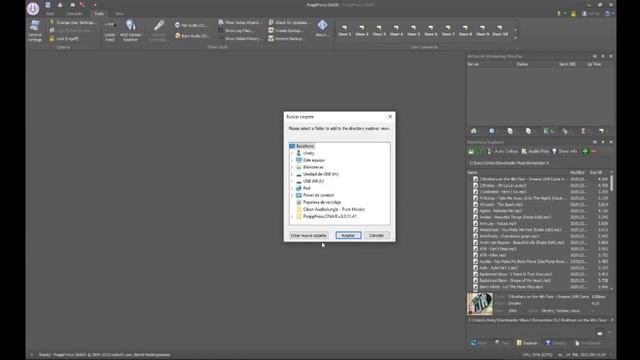Run the User 10 command

coord(500,31)
